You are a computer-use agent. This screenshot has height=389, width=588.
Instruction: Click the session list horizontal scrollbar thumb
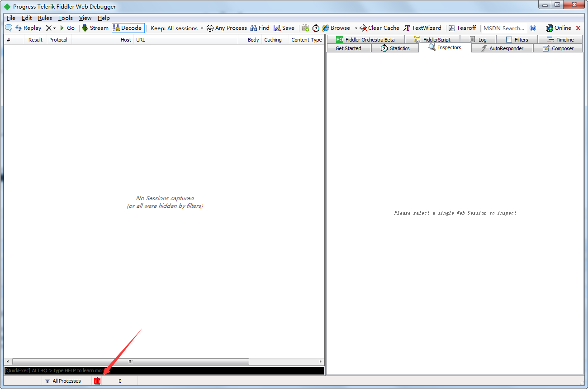[131, 362]
